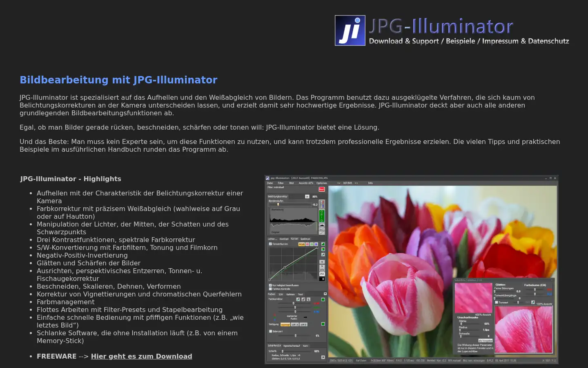Click "Drei Kontrastfunktionen, spektrale Farbkorrektur" item
This screenshot has height=368, width=588.
[x=116, y=240]
